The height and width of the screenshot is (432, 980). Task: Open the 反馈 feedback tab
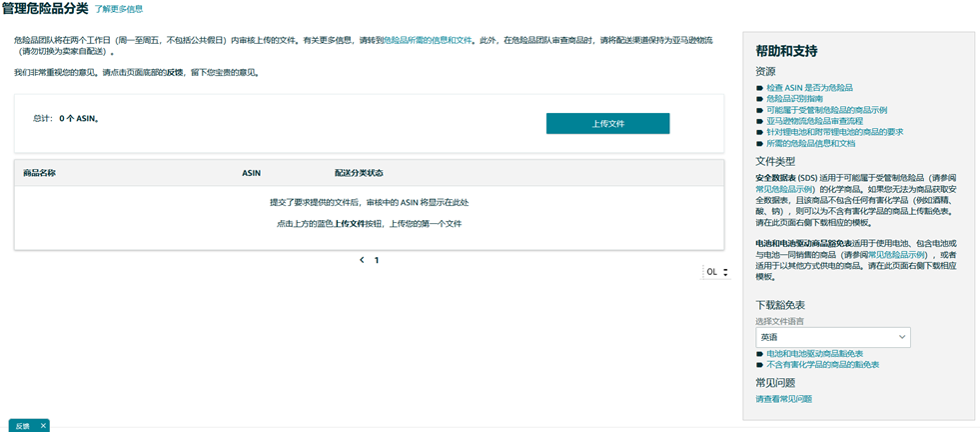click(22, 426)
